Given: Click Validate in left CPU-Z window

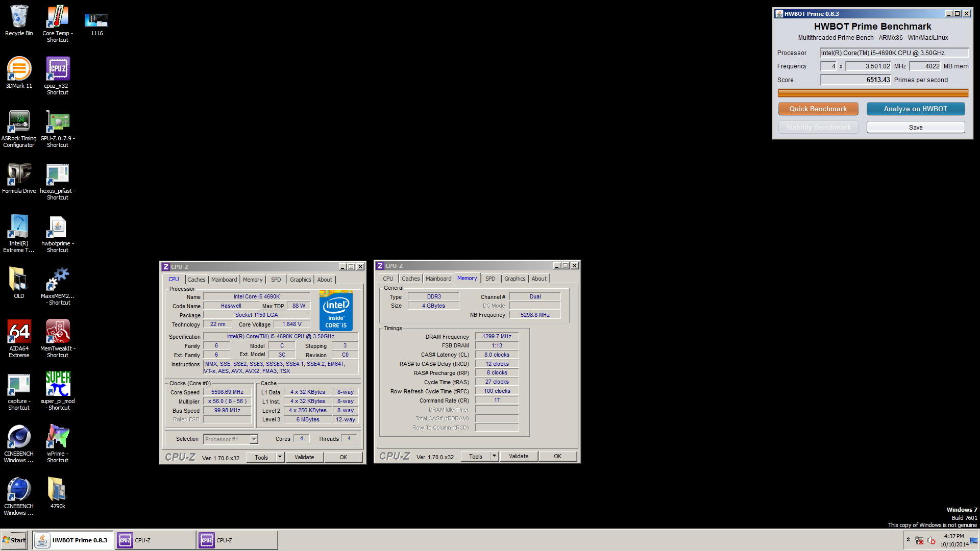Looking at the screenshot, I should [304, 457].
